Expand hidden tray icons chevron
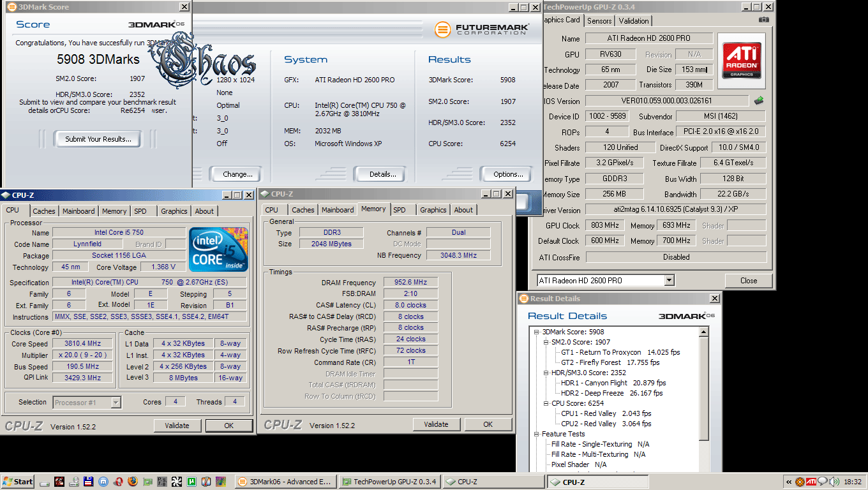868x490 pixels. [x=789, y=482]
